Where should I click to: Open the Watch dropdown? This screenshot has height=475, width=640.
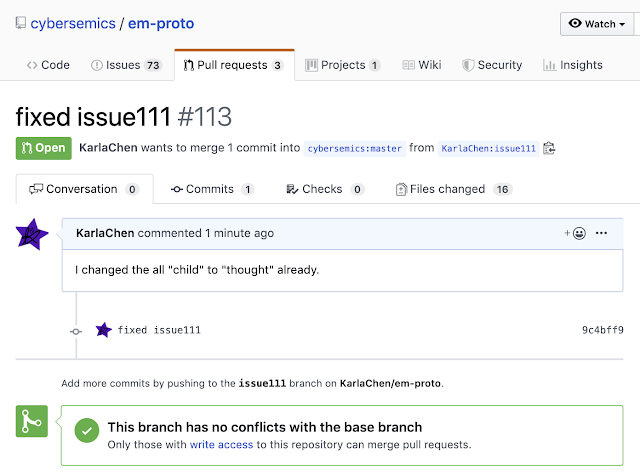tap(598, 23)
